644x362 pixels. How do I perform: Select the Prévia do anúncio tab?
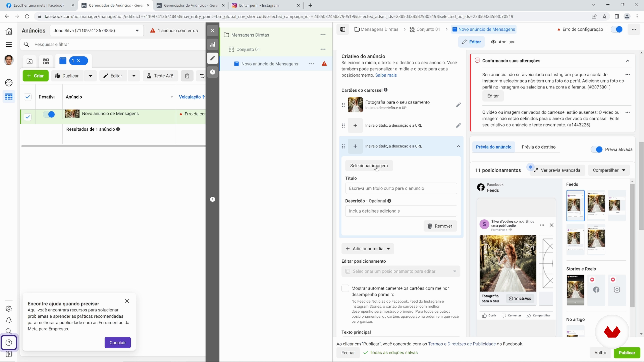click(x=494, y=147)
